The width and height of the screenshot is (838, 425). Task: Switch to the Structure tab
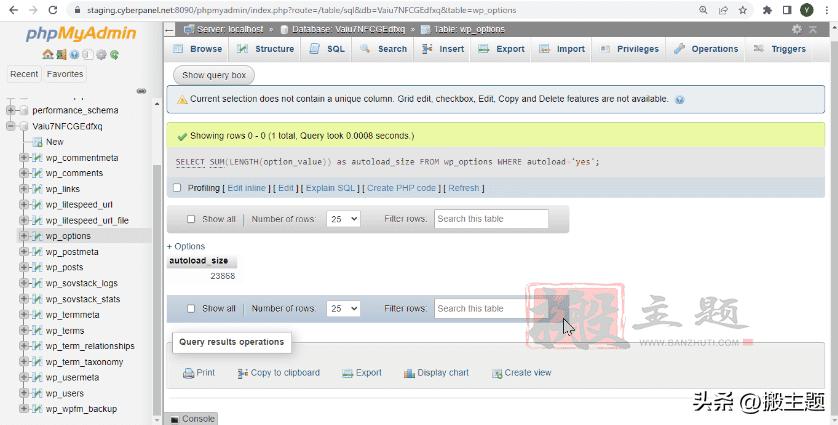[x=266, y=49]
